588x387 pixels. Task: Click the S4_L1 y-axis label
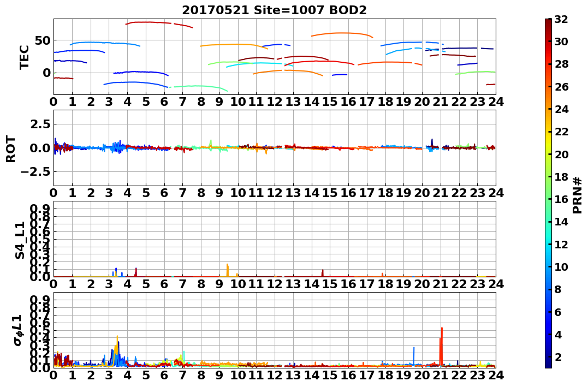click(20, 240)
